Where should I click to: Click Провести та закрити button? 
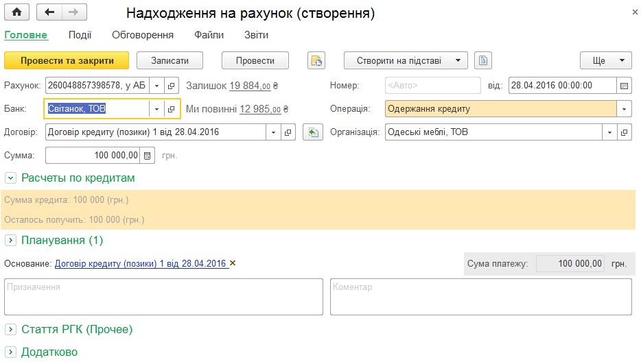(x=67, y=60)
